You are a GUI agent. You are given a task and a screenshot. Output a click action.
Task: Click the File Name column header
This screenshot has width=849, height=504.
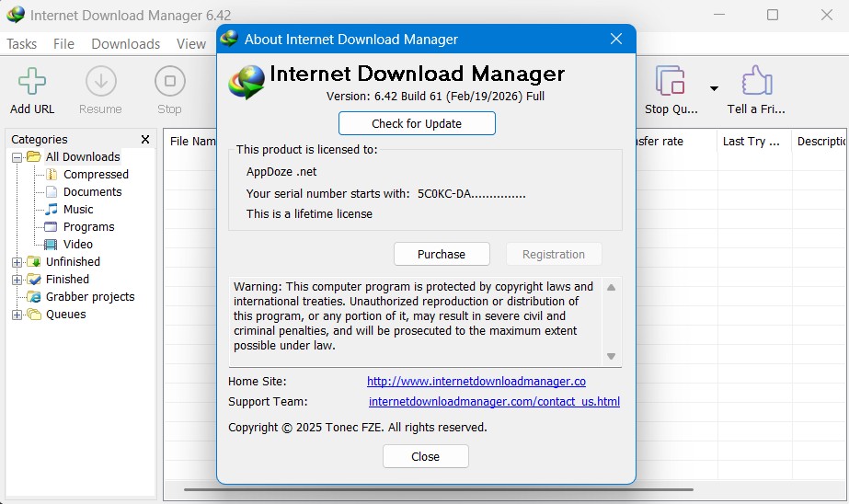click(192, 142)
